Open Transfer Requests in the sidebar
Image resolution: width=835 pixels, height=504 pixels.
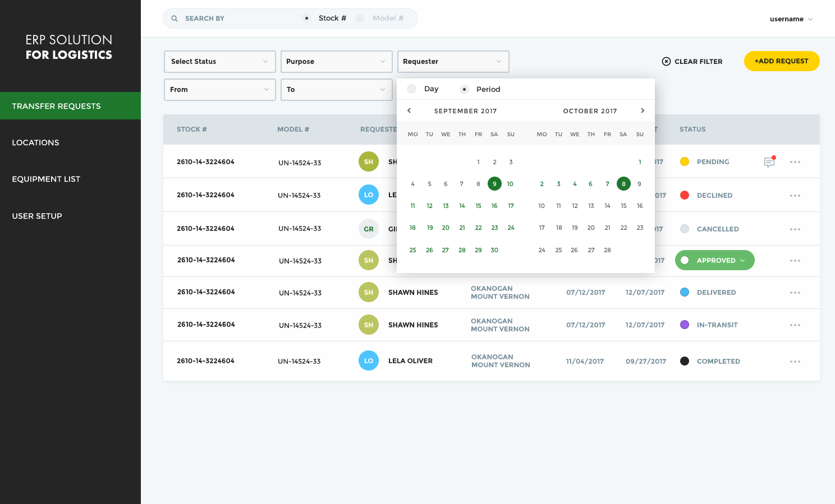[70, 106]
